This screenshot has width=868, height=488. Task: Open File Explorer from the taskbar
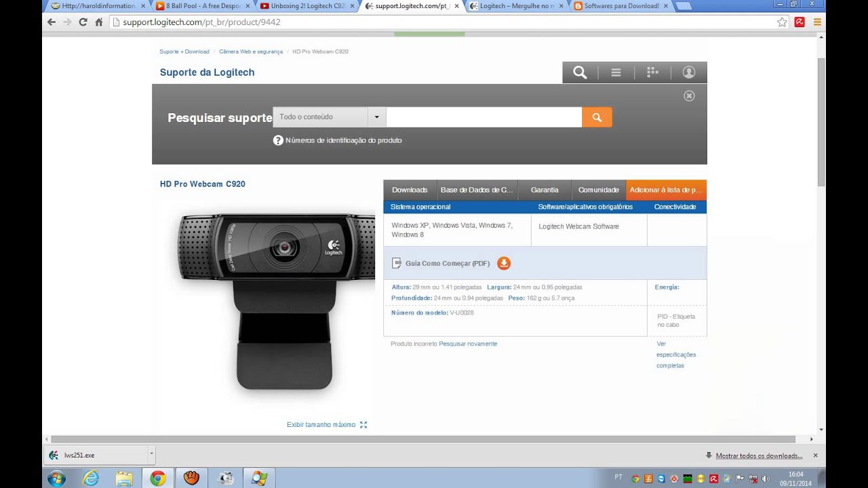[x=124, y=479]
